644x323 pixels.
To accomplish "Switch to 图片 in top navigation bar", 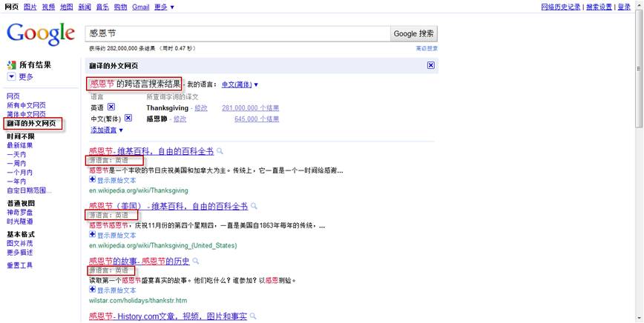I will pyautogui.click(x=30, y=7).
